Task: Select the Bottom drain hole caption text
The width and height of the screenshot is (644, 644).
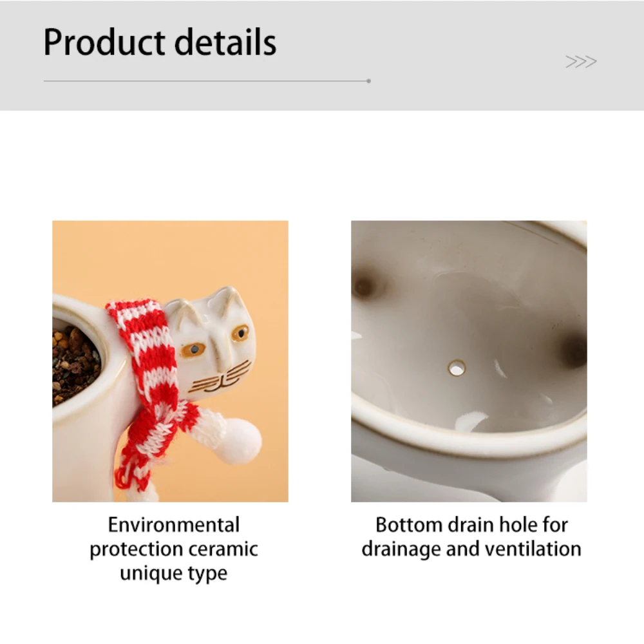Action: (471, 537)
